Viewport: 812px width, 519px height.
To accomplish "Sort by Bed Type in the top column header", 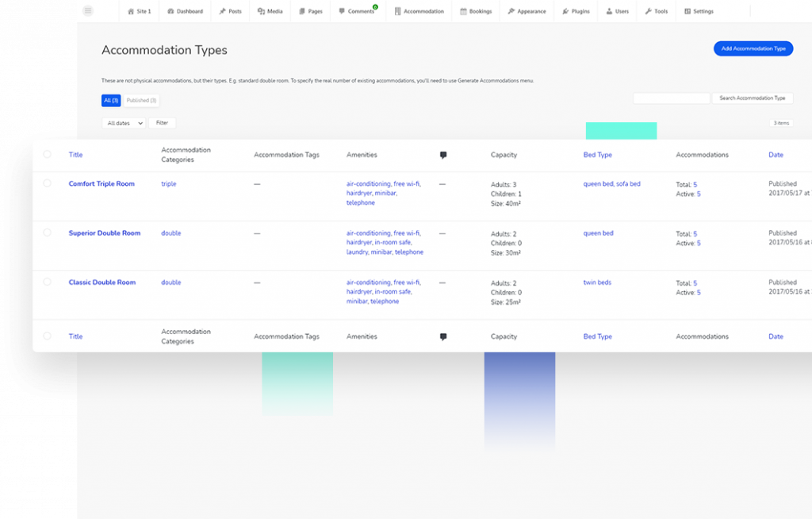I will 597,155.
